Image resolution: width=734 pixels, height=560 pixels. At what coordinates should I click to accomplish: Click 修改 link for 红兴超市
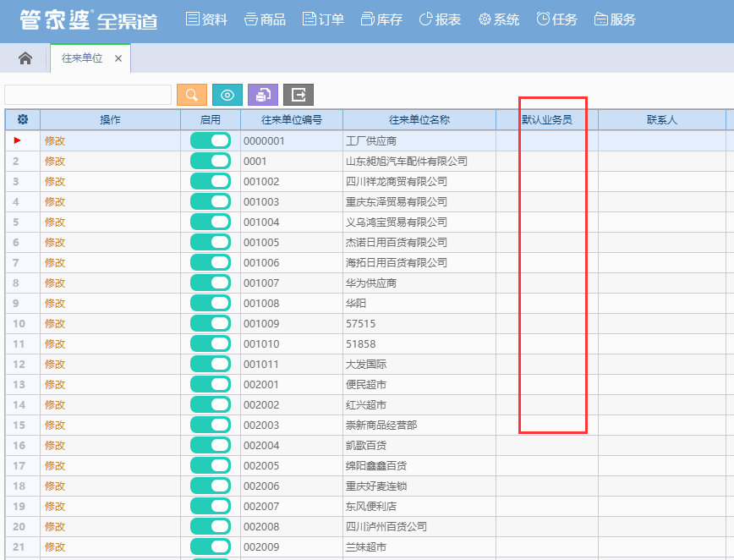pyautogui.click(x=55, y=405)
